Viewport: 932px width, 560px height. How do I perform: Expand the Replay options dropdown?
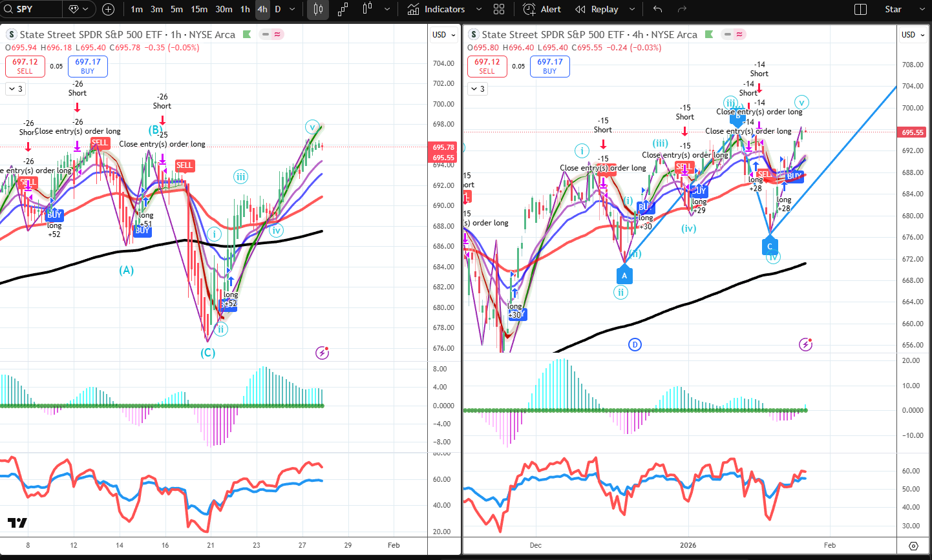[631, 9]
